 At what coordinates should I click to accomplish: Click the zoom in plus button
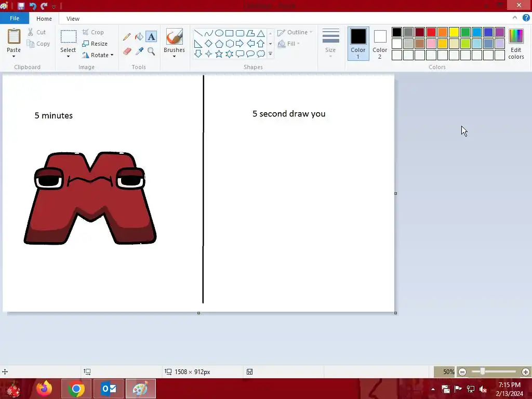click(x=526, y=372)
